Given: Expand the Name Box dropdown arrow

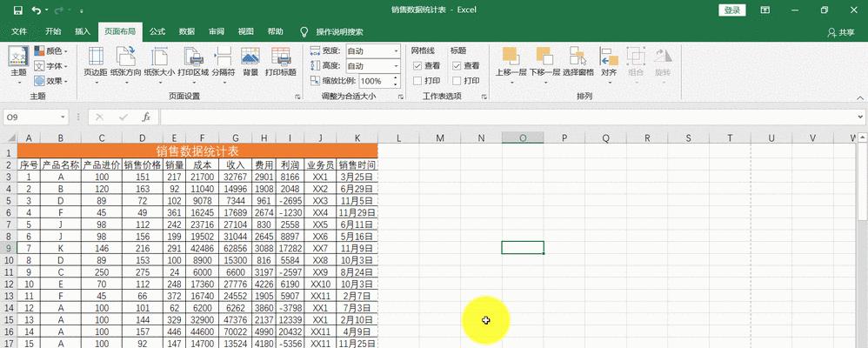Looking at the screenshot, I should 63,117.
